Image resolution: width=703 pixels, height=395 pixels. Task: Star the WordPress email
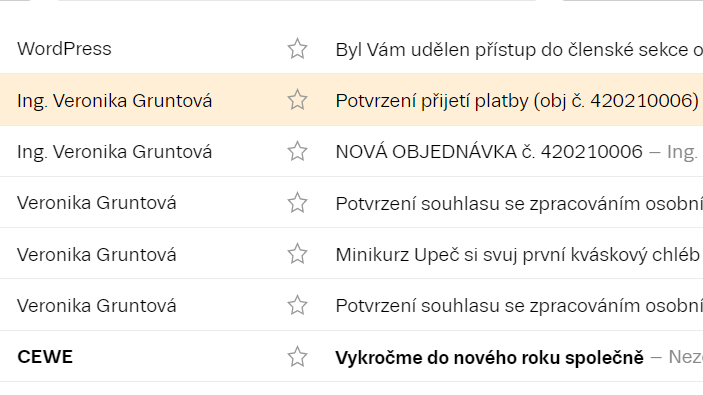click(x=297, y=49)
